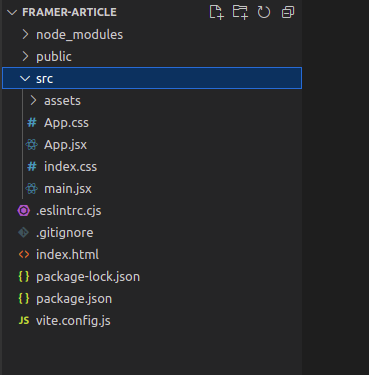This screenshot has height=375, width=369.
Task: Click the braces icon beside package.json
Action: tap(24, 299)
